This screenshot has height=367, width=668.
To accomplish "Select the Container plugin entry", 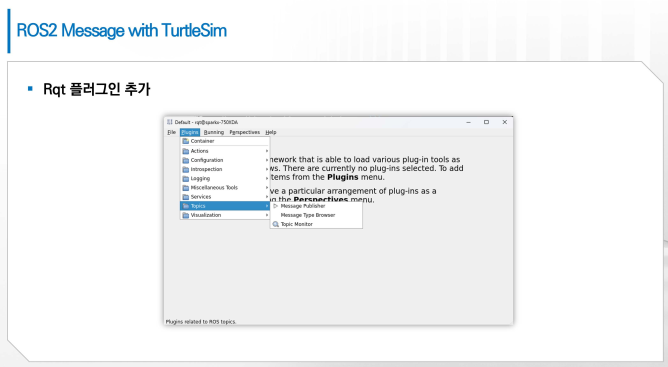I will tap(225, 141).
